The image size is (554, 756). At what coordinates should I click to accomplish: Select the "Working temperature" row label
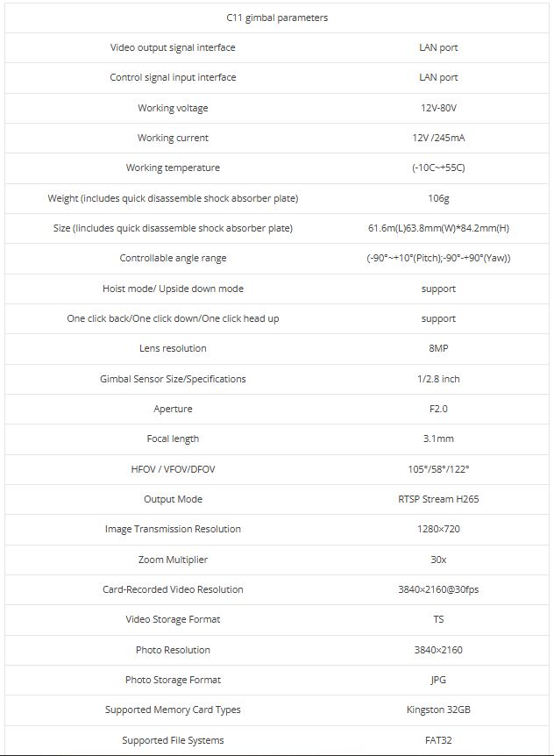click(173, 168)
